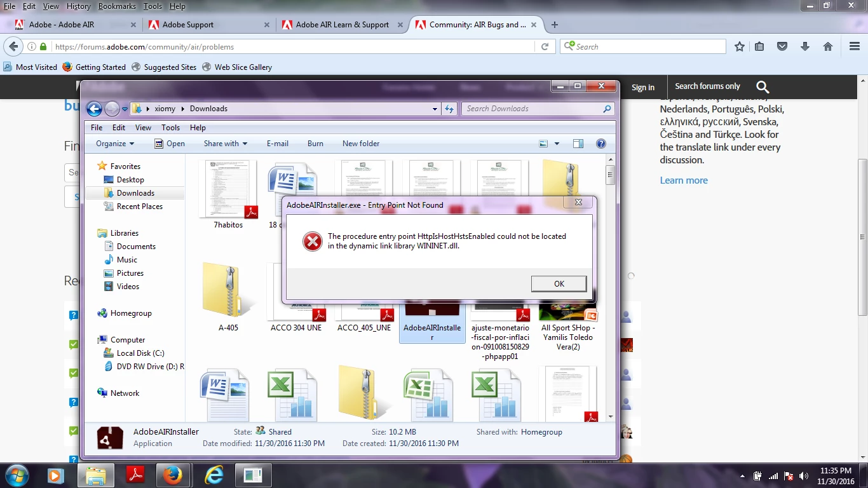Open the Explorer View menu
This screenshot has width=868, height=488.
click(x=143, y=128)
